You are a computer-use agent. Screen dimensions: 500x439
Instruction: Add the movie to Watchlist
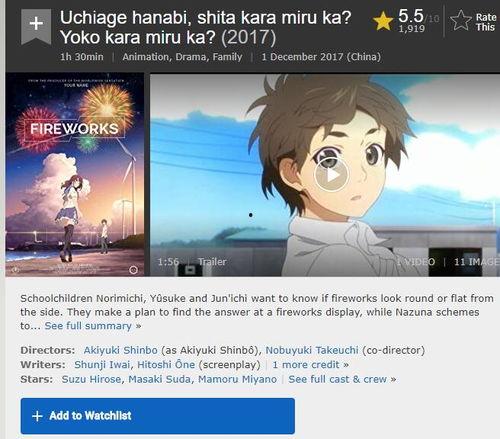(158, 416)
